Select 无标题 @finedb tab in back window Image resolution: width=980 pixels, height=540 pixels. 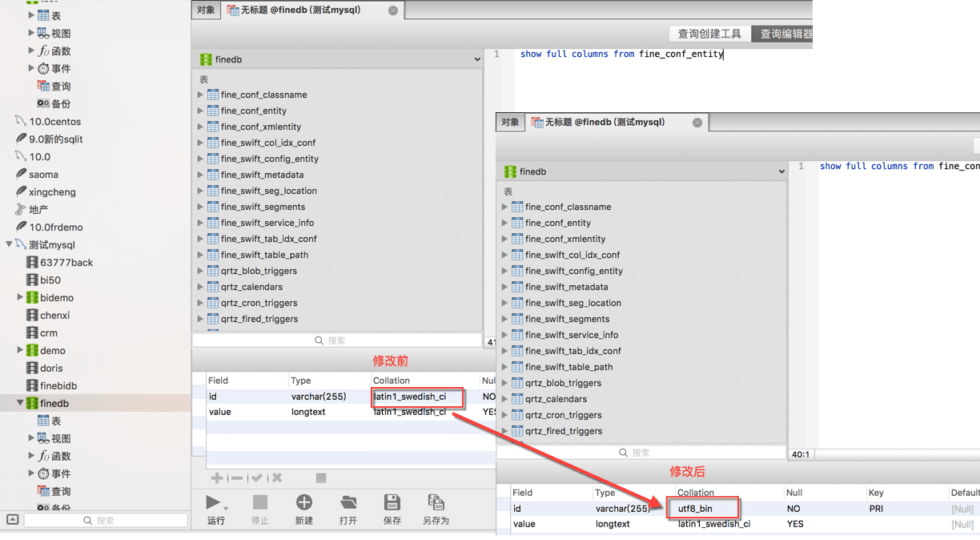[x=312, y=10]
